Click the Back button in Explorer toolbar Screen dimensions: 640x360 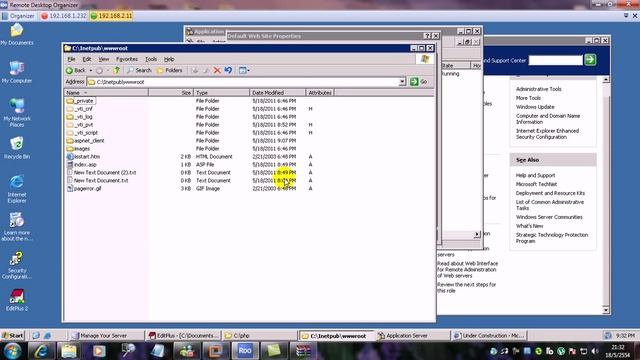pyautogui.click(x=76, y=70)
